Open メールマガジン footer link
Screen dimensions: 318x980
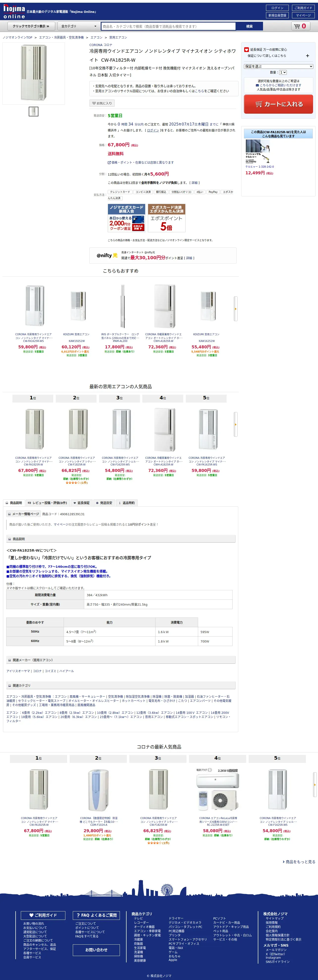(x=276, y=950)
